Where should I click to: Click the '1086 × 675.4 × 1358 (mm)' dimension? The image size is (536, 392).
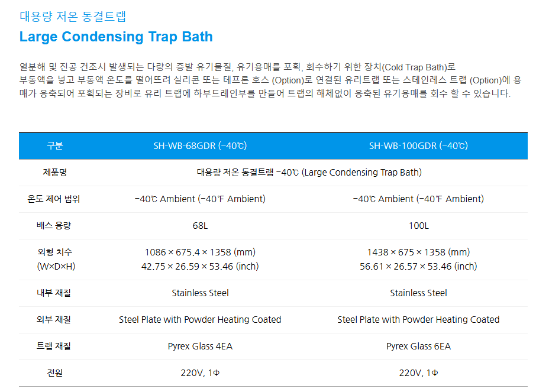(x=200, y=252)
